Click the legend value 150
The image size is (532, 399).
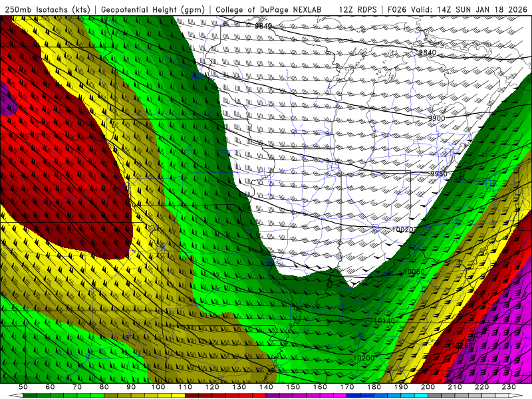[x=293, y=387]
